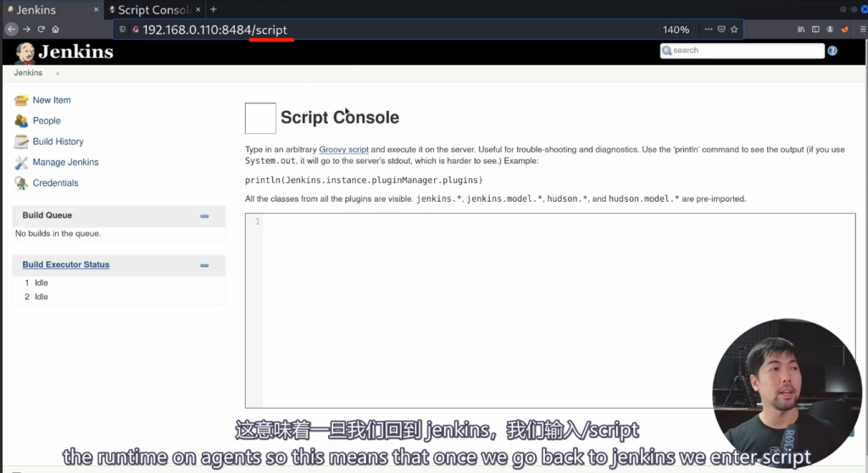This screenshot has height=473, width=868.
Task: Bookmark this page with star icon
Action: 734,30
